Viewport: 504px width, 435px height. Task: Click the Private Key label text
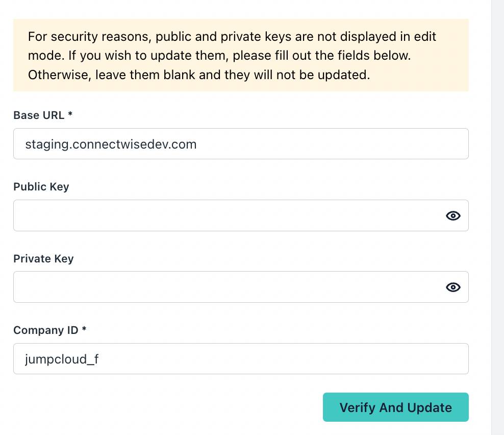pyautogui.click(x=43, y=259)
